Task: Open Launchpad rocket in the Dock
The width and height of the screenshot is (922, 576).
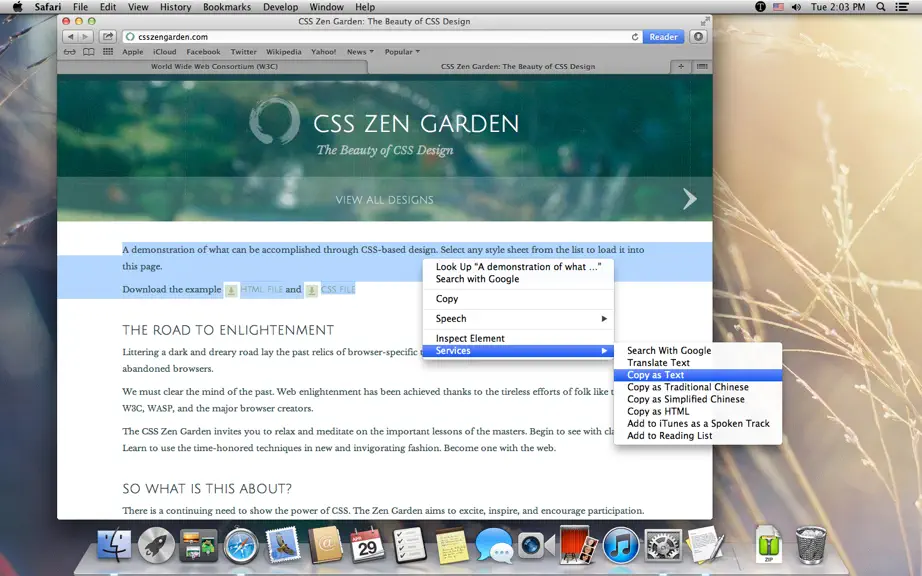Action: click(x=156, y=545)
